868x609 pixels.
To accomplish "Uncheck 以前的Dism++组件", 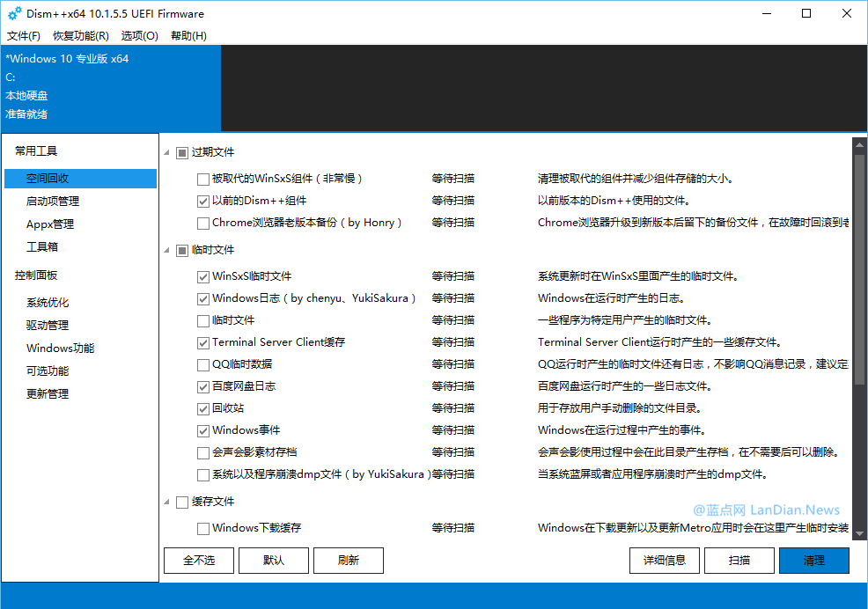I will coord(202,200).
